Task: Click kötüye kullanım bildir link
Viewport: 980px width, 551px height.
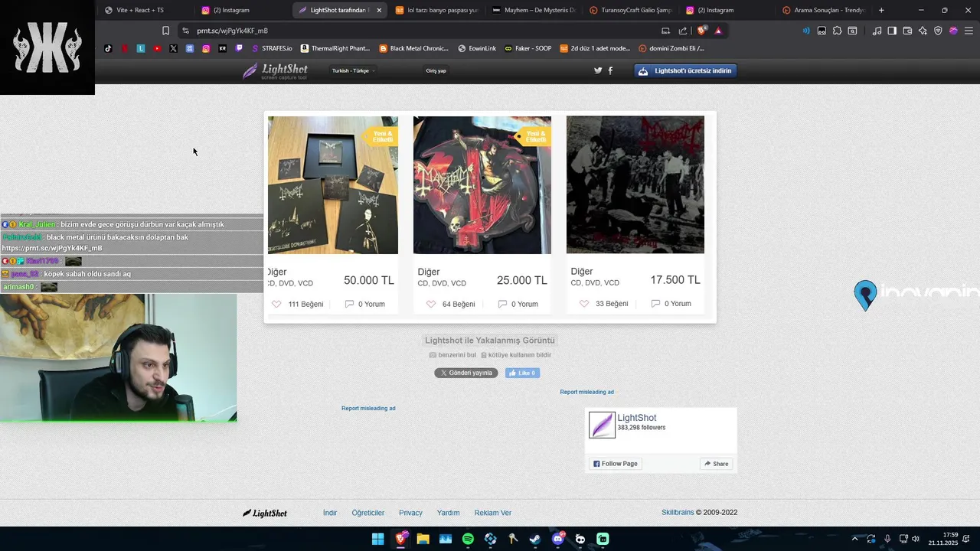Action: pos(515,355)
